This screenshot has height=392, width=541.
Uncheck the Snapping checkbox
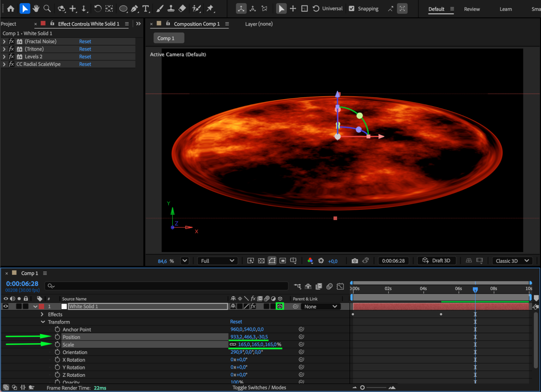point(352,9)
